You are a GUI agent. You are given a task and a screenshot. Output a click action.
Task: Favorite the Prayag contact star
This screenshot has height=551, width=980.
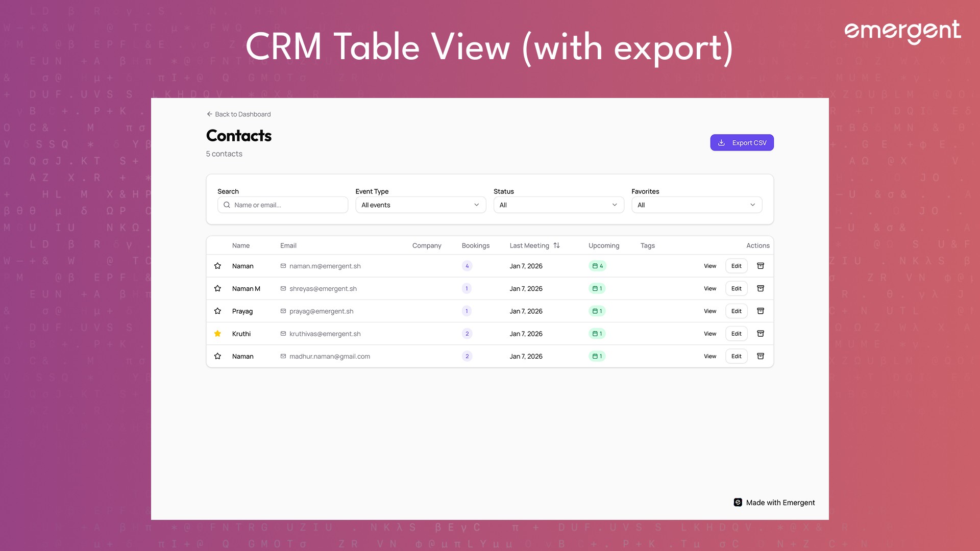217,311
